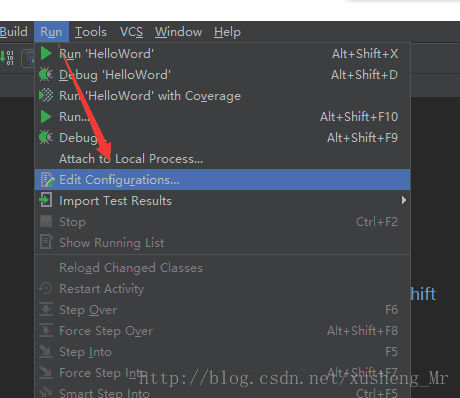Click the coverage icon for Run with Coverage
Viewport: 460px width, 398px height.
(46, 95)
